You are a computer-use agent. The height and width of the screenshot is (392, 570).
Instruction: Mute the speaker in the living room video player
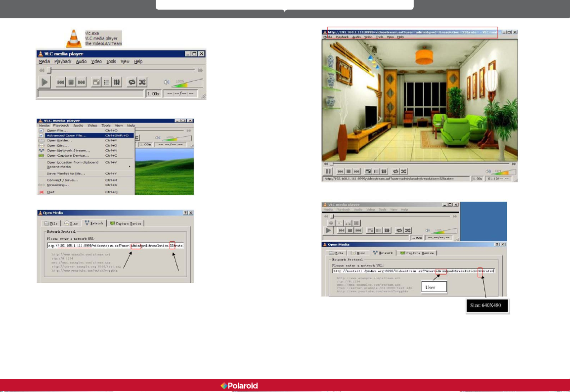[x=488, y=171]
